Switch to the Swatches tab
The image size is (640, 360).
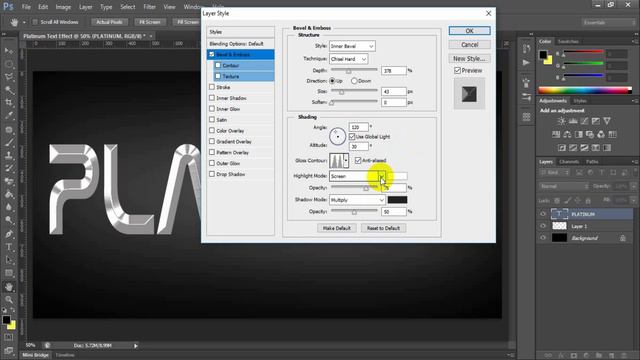pos(568,41)
